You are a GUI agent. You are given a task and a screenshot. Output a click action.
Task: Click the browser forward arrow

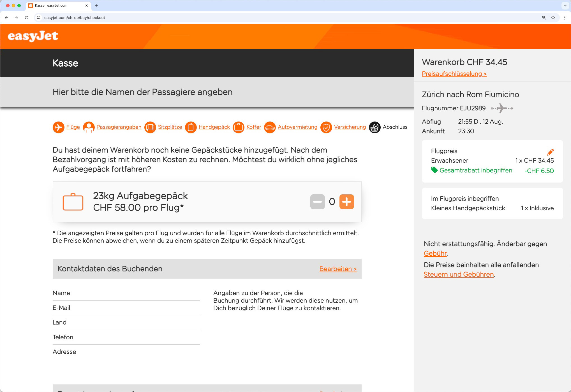pos(17,18)
